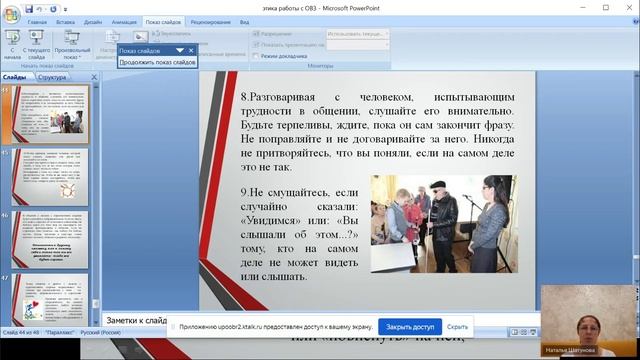Maximize or restore the PowerPoint window

tap(606, 8)
